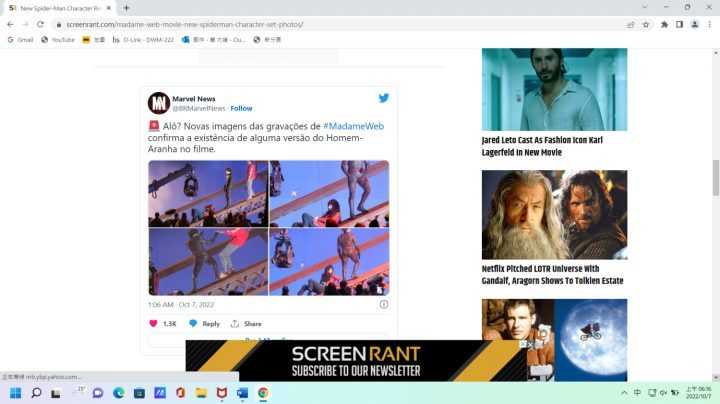Bookmark this page with star icon
The width and height of the screenshot is (720, 404).
point(646,24)
